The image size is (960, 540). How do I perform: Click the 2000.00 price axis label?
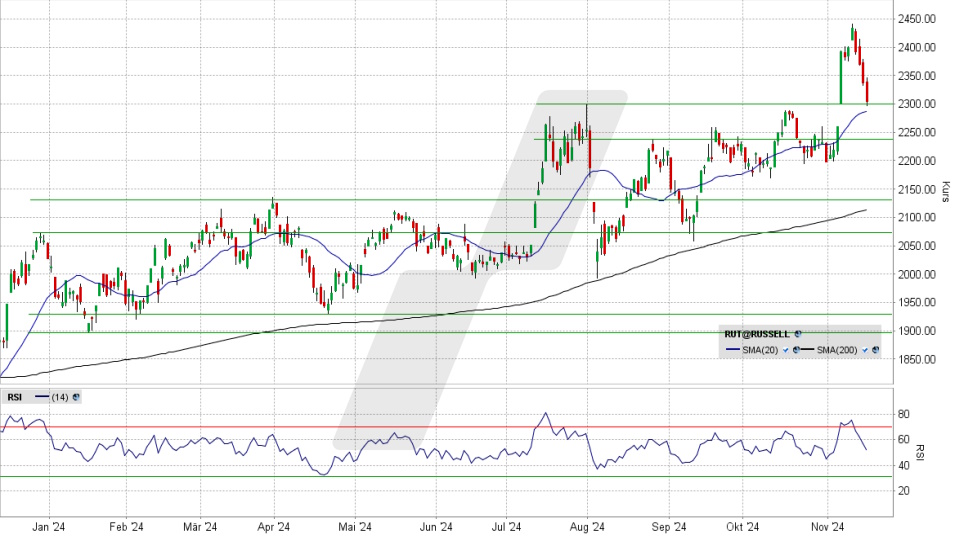point(917,274)
